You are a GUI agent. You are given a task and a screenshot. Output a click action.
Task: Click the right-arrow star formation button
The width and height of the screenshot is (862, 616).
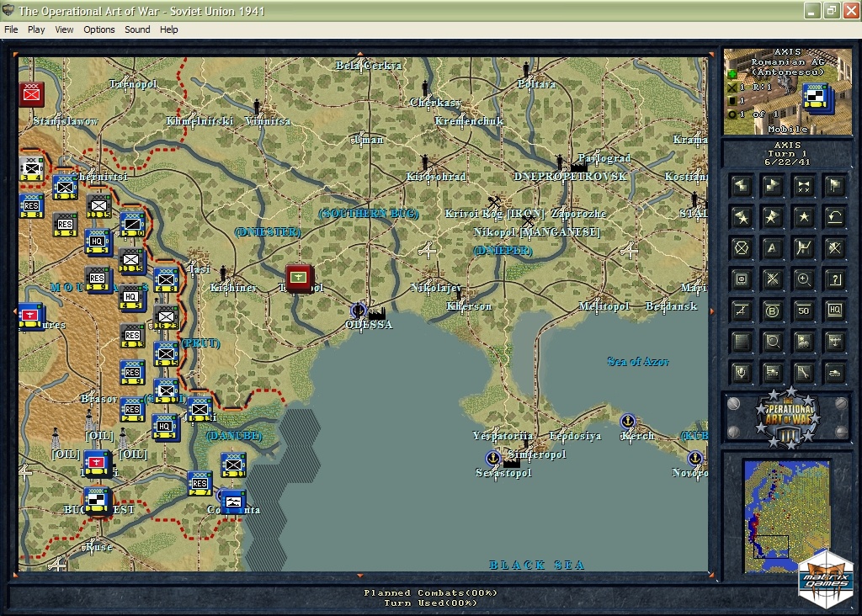tap(772, 218)
